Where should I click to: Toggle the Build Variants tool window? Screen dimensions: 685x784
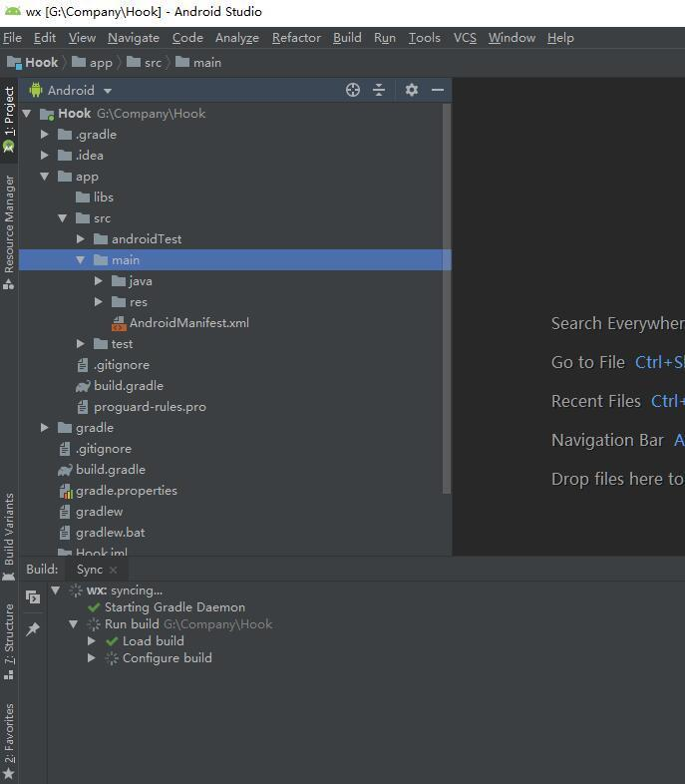tap(9, 537)
